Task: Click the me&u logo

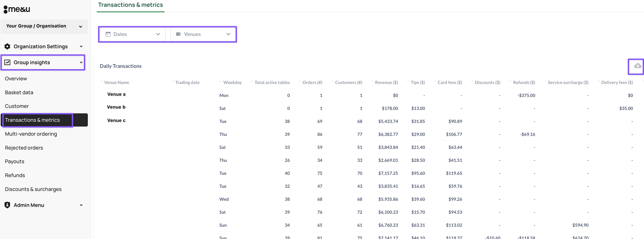Action: pyautogui.click(x=17, y=9)
